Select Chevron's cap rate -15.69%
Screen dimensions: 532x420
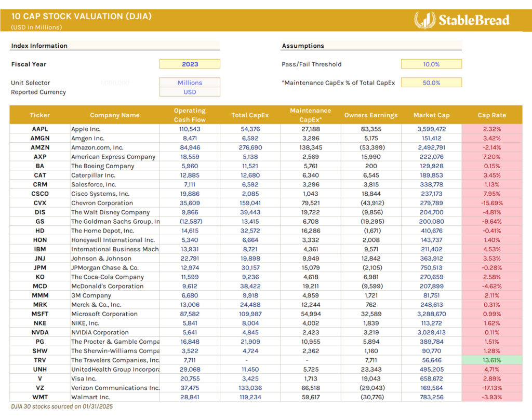tap(491, 202)
